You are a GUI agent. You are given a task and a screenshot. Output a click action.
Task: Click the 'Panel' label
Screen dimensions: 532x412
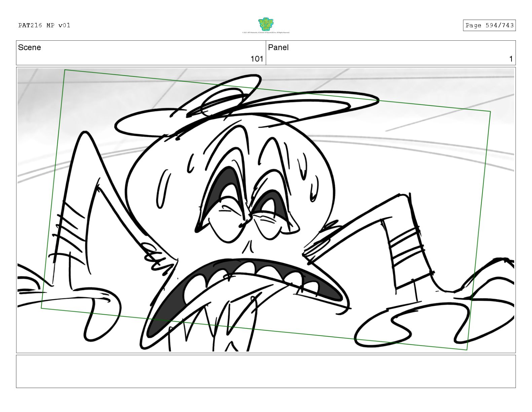[278, 47]
